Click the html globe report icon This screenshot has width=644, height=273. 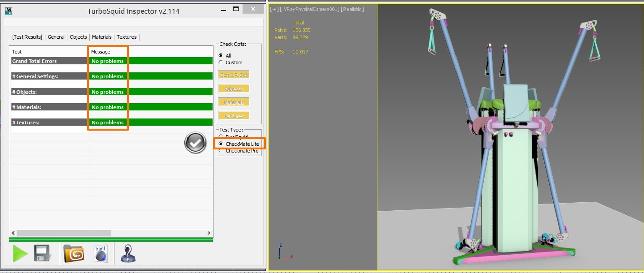pos(101,254)
